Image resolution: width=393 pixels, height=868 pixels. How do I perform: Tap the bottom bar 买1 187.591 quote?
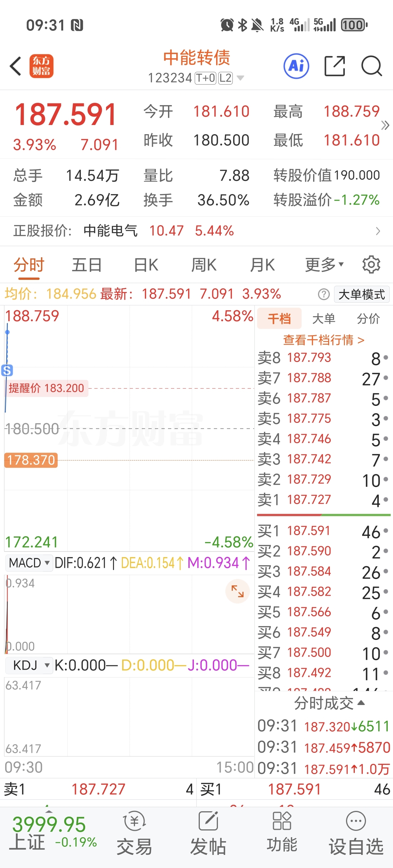[x=295, y=789]
